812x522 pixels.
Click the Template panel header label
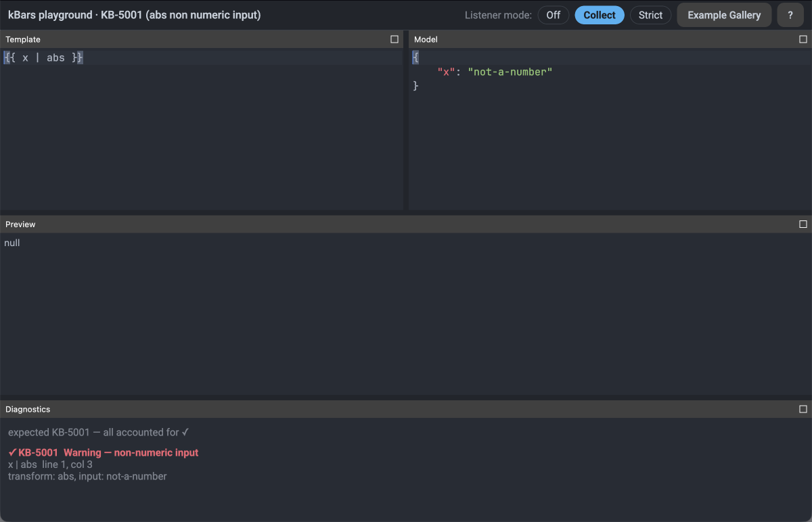(x=23, y=39)
